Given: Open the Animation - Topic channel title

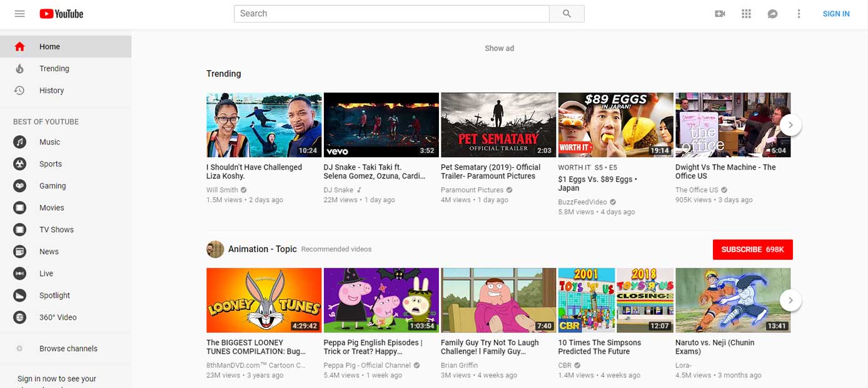Looking at the screenshot, I should pyautogui.click(x=262, y=249).
